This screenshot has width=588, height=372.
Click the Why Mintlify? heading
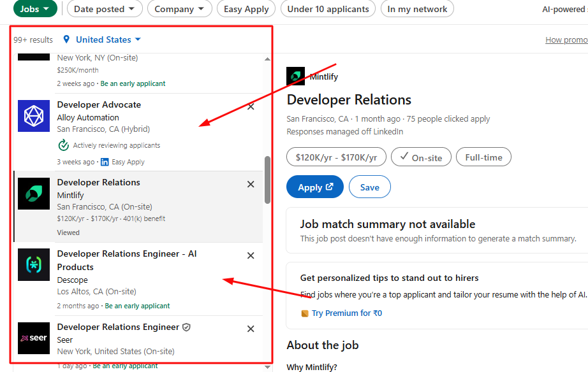coord(312,367)
